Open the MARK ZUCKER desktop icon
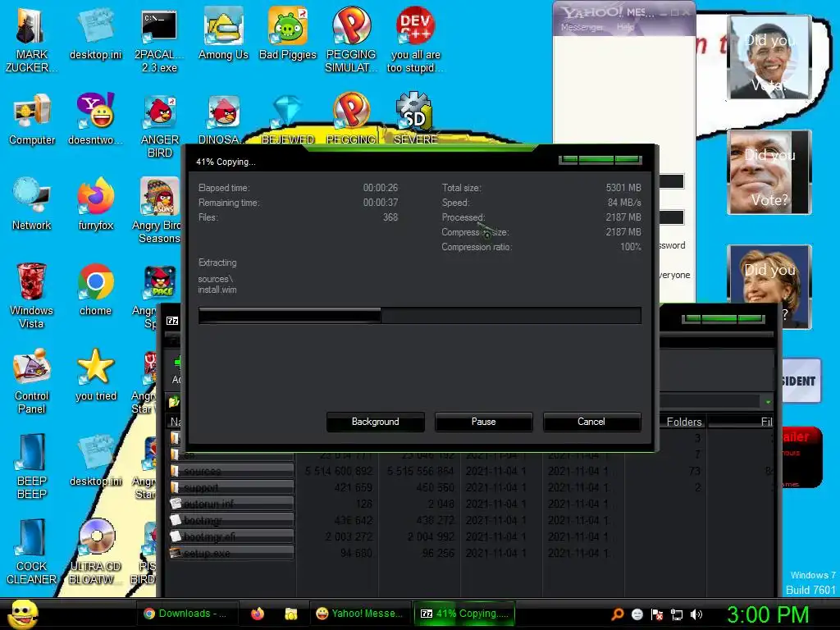This screenshot has width=840, height=630. pos(31,40)
